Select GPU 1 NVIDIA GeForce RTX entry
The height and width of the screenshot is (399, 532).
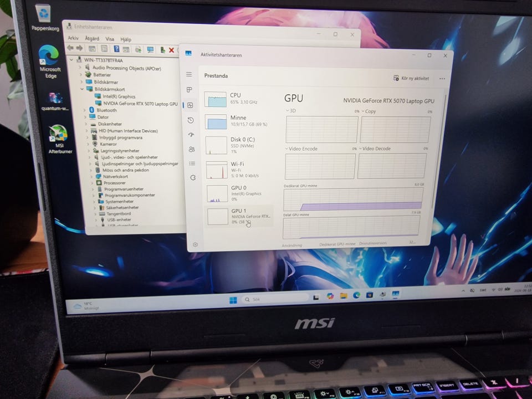239,216
